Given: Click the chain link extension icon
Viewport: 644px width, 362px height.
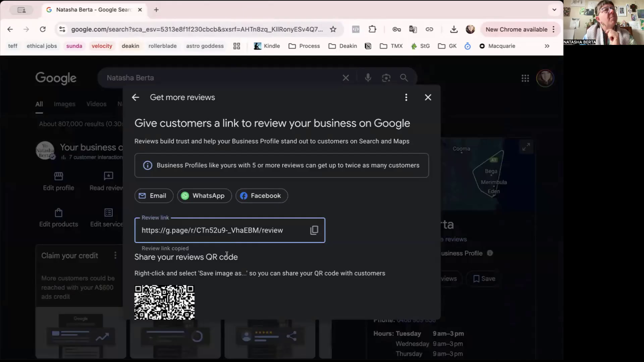Looking at the screenshot, I should [429, 29].
